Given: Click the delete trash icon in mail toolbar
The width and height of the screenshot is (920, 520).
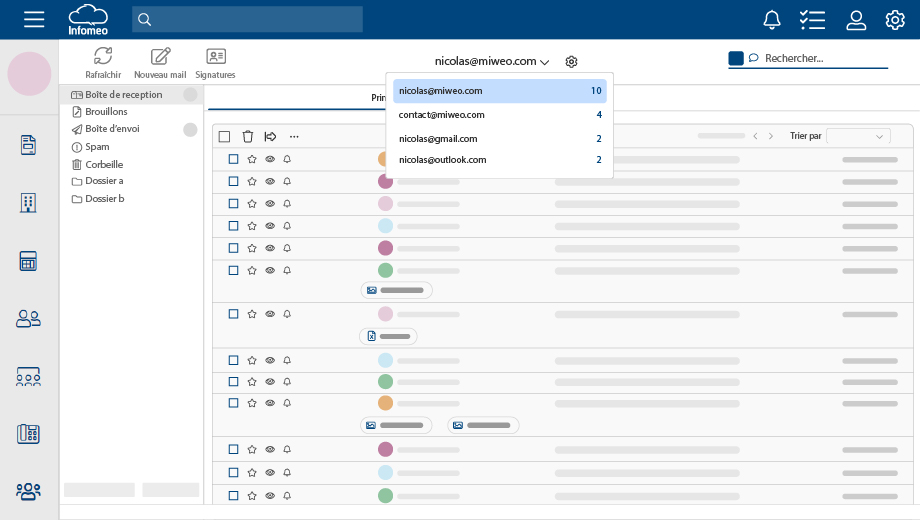Looking at the screenshot, I should point(248,137).
